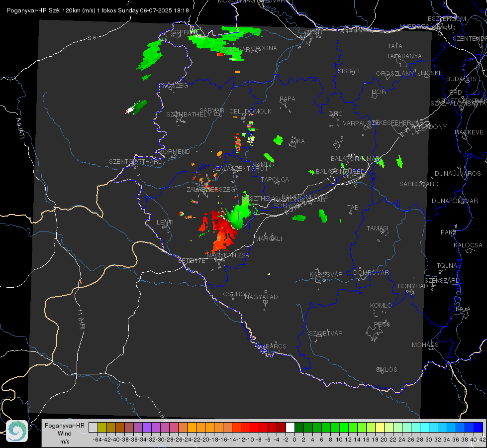Select the NAGYKANIZSA city label
The image size is (487, 448).
click(x=228, y=255)
